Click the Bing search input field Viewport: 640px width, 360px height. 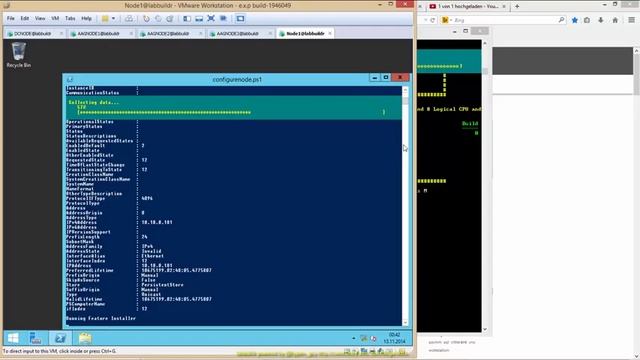[505, 20]
